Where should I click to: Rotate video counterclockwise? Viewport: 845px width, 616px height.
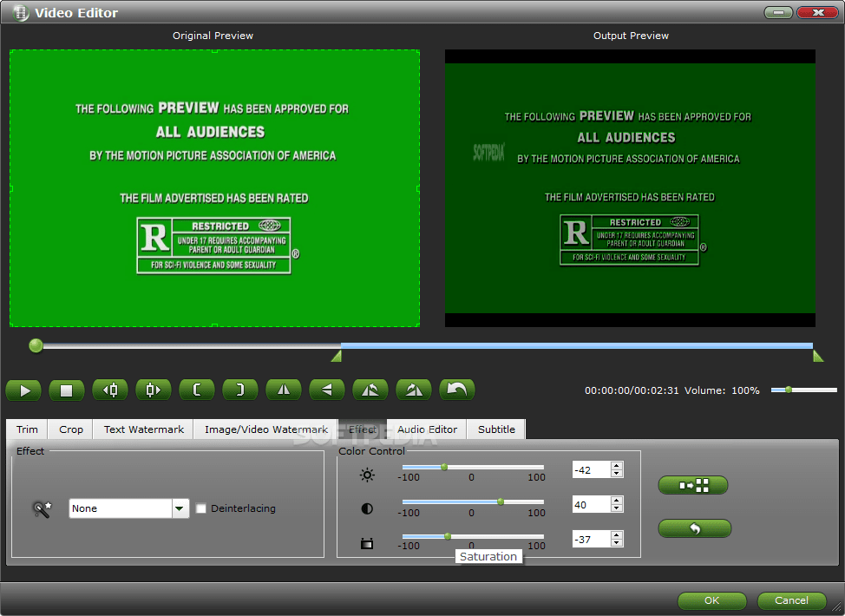(x=370, y=390)
